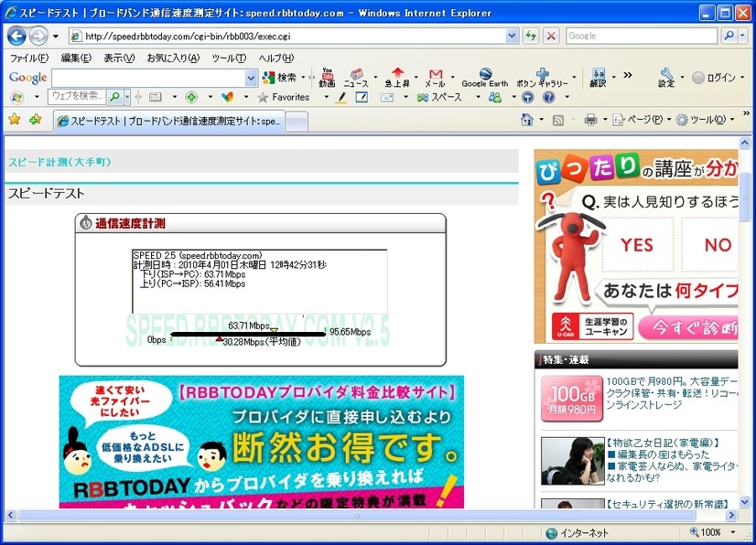Click the two-people contacts icon
Viewport: 756px width, 545px height.
494,97
